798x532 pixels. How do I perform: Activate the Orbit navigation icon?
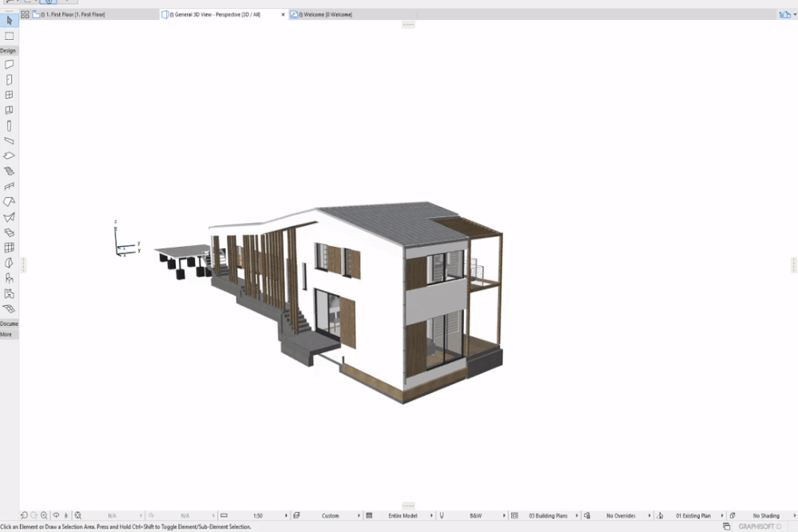(56, 516)
